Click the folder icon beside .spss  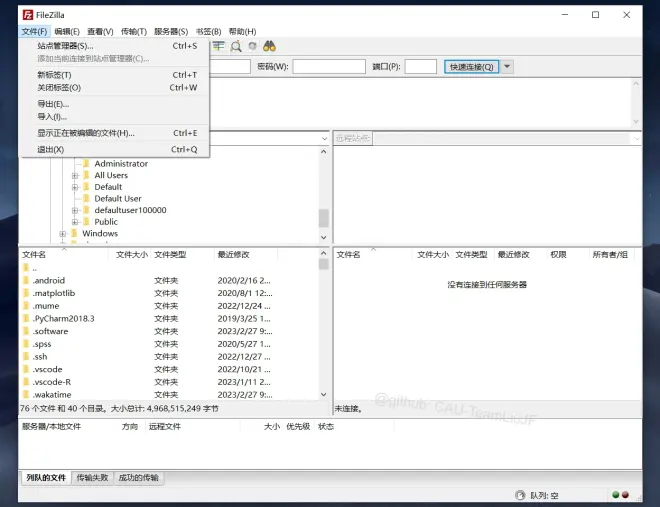point(26,344)
